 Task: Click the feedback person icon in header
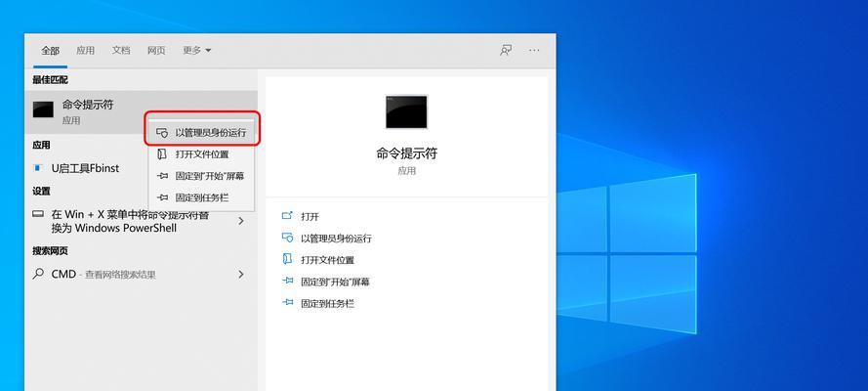click(x=506, y=51)
